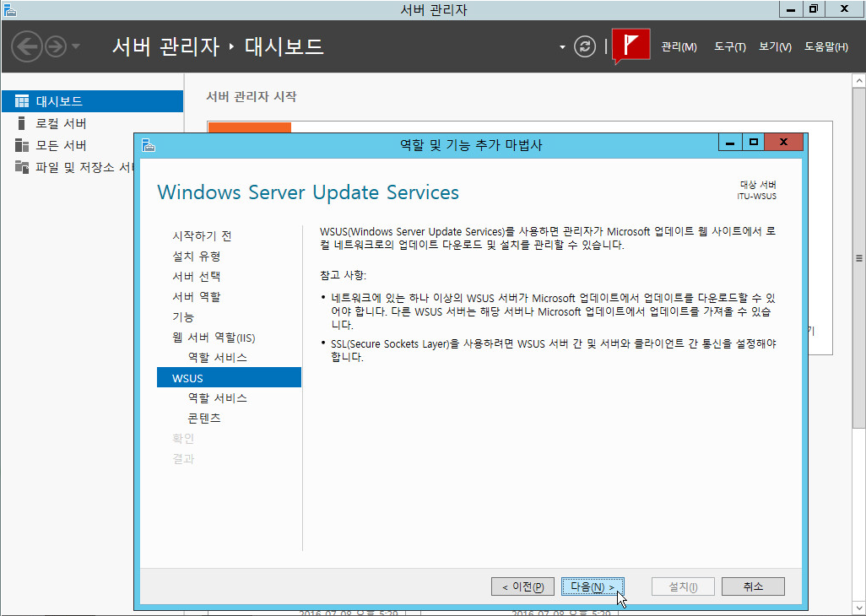Screen dimensions: 866x616
Task: Jump to 콘텐츠 wizard step
Action: coord(204,419)
